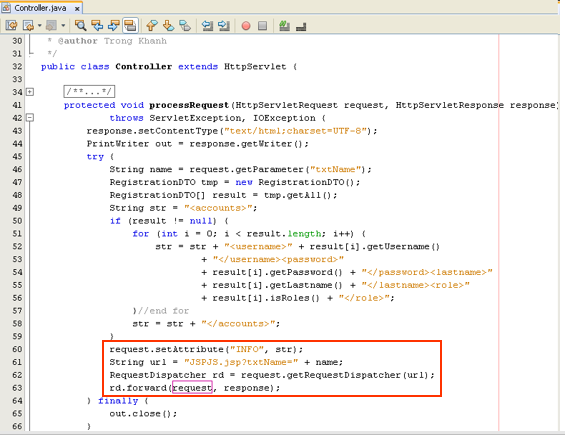Click the Find Selection magnifier icon
Image resolution: width=565 pixels, height=435 pixels.
80,26
